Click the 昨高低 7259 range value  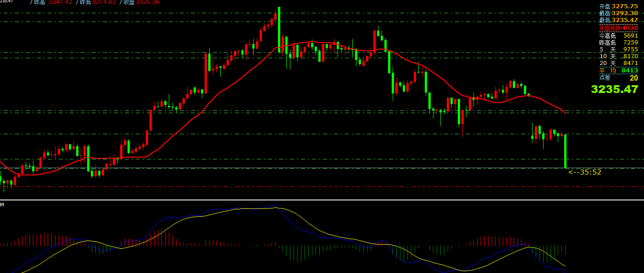618,43
